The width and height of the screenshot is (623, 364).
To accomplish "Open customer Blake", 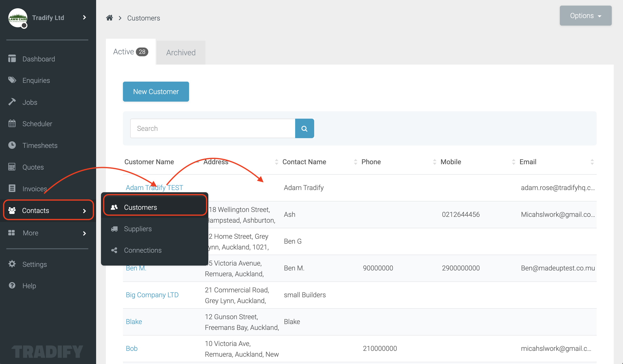I will 134,322.
